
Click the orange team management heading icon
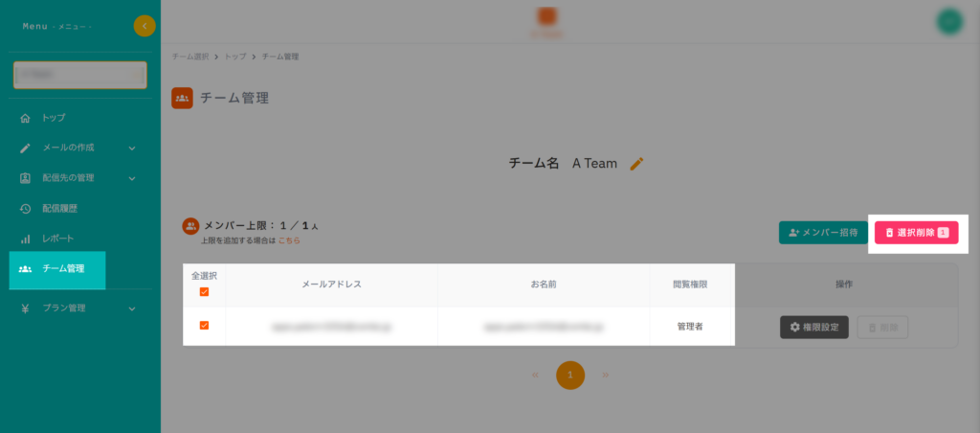click(x=182, y=98)
